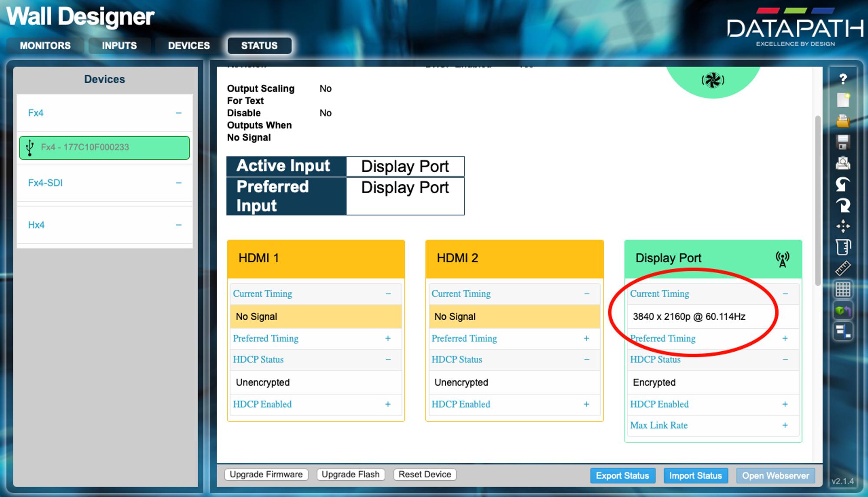Select device Fx4 - 177C10F000233
The height and width of the screenshot is (497, 868).
coord(104,147)
